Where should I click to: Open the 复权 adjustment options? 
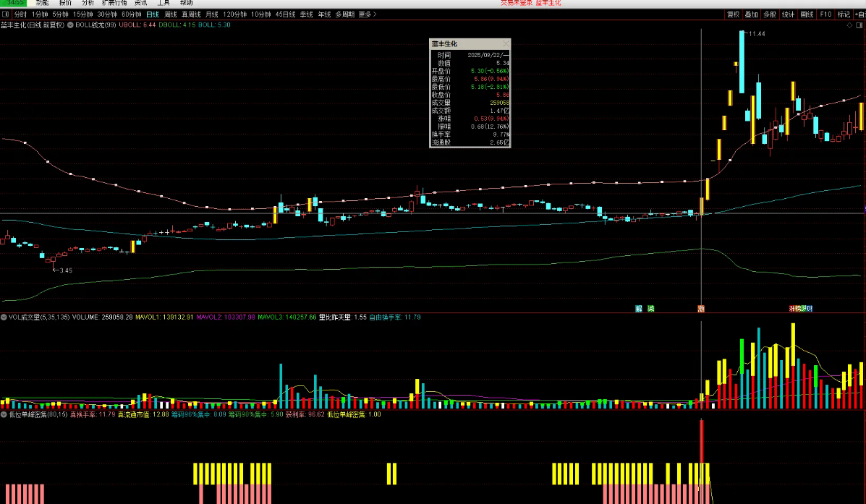(x=733, y=14)
